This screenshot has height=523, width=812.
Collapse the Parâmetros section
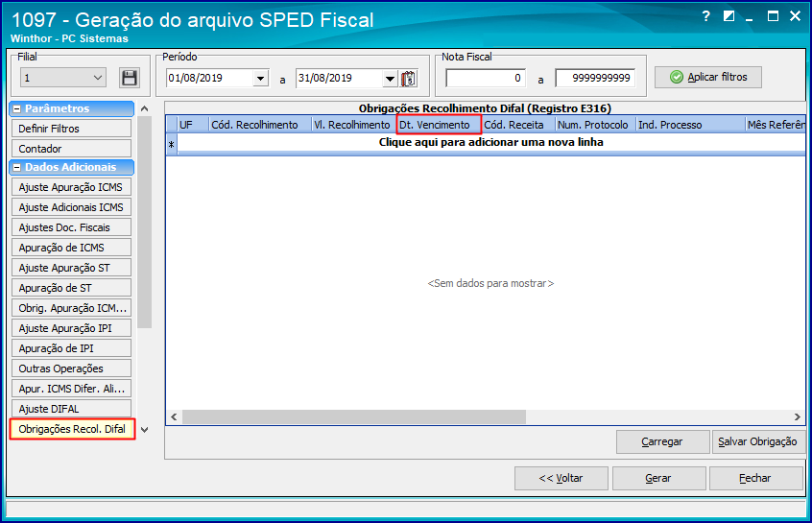coord(17,108)
